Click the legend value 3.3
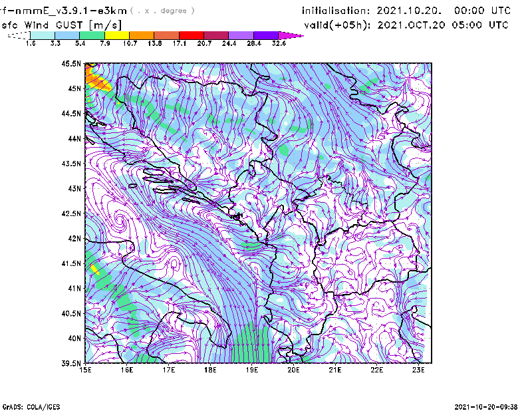This screenshot has height=411, width=532. [55, 43]
